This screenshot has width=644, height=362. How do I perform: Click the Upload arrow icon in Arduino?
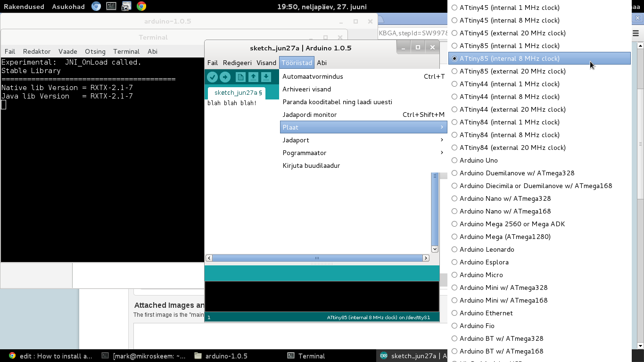click(x=225, y=77)
